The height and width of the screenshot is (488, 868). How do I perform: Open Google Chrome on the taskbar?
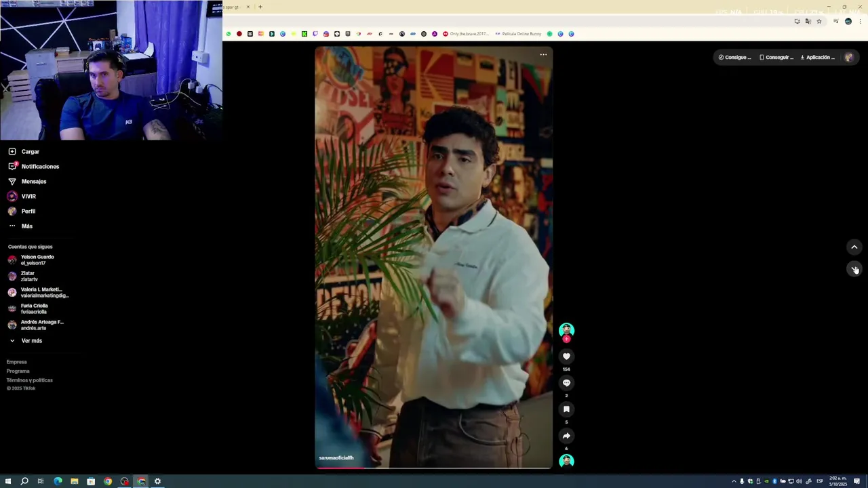[108, 481]
